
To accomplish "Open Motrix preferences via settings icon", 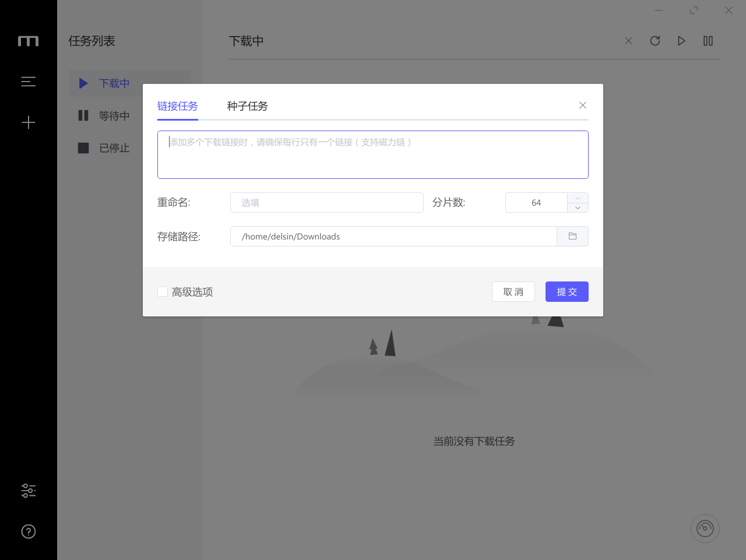I will coord(28,491).
